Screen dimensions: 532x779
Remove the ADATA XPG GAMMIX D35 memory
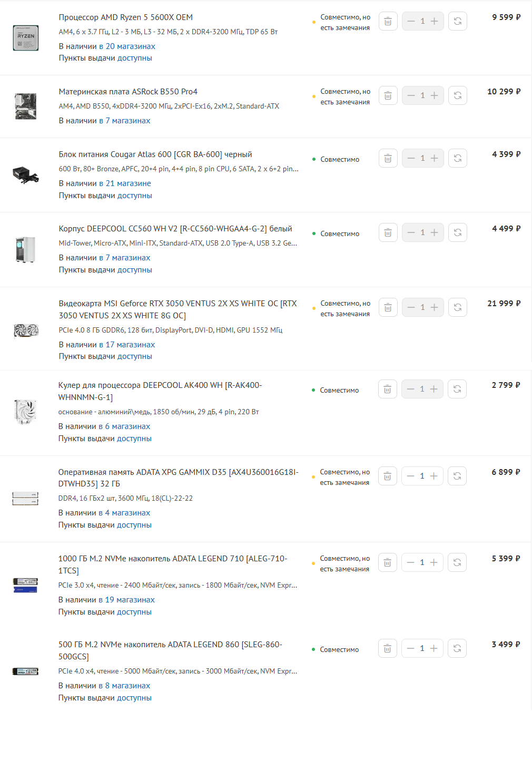coord(387,476)
